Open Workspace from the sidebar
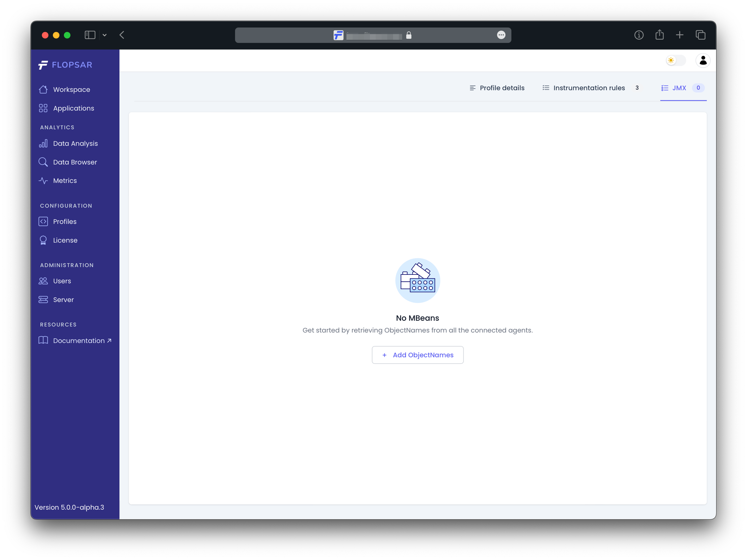This screenshot has width=747, height=560. coord(71,89)
